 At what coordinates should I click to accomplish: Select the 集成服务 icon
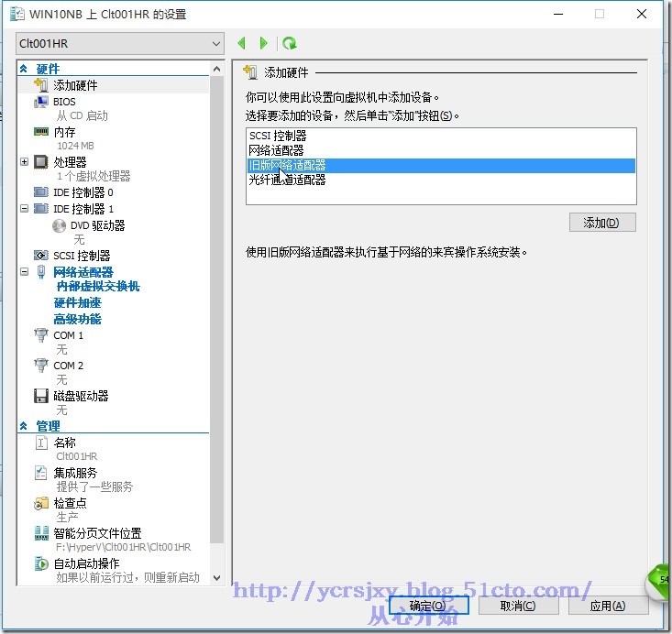click(41, 473)
